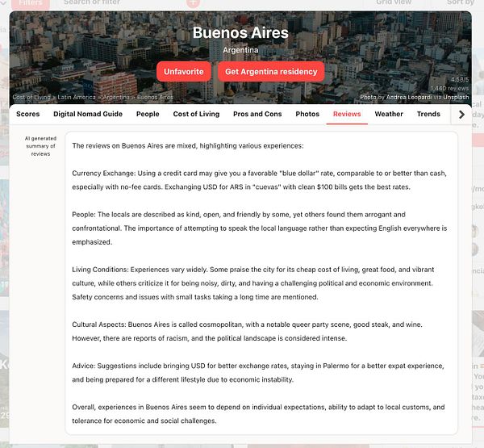Viewport: 484px width, 448px height.
Task: Select the Reviews tab
Action: click(x=347, y=114)
